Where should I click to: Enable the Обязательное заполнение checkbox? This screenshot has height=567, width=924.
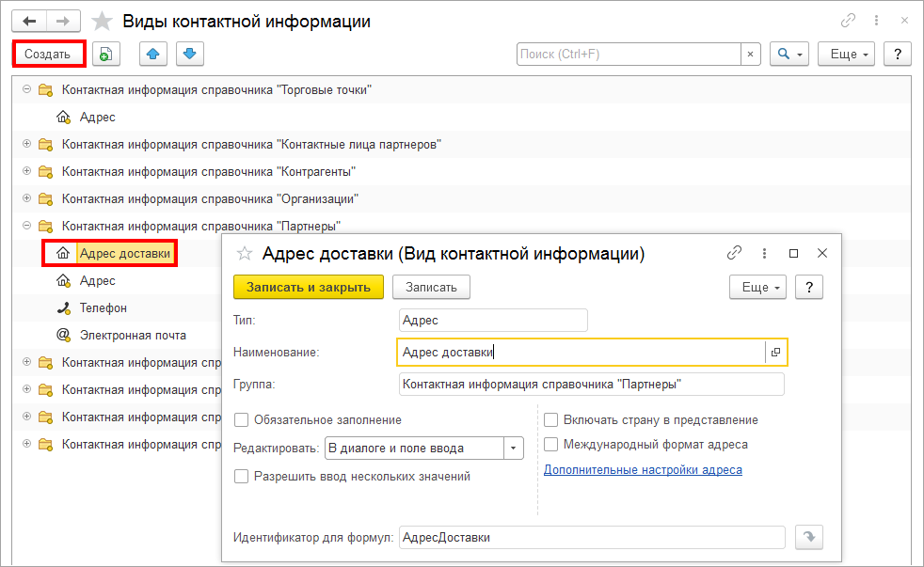(242, 420)
